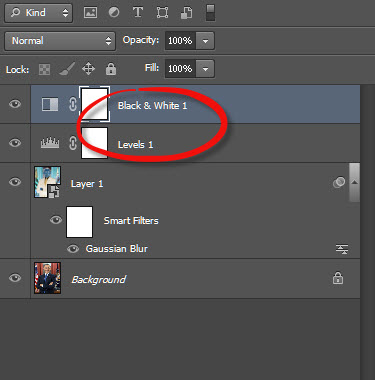The height and width of the screenshot is (380, 375).
Task: Select the Levels 1 layer name
Action: [x=135, y=145]
